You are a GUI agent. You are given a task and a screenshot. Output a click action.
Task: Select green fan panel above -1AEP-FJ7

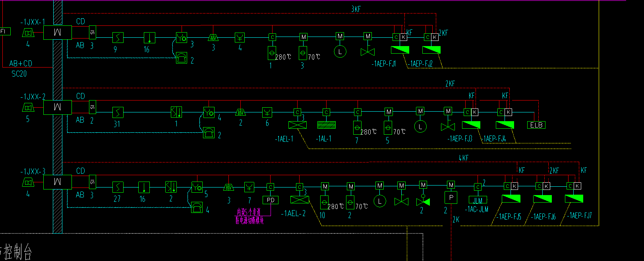coord(574,198)
